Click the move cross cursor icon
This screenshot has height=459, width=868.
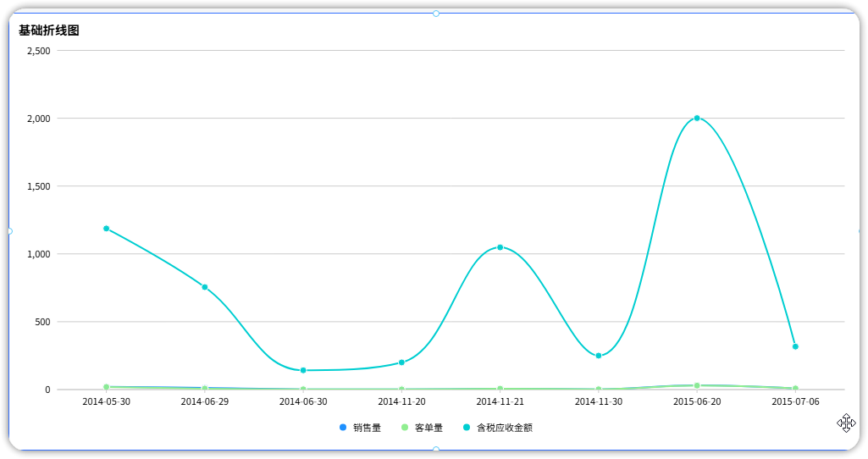click(846, 423)
